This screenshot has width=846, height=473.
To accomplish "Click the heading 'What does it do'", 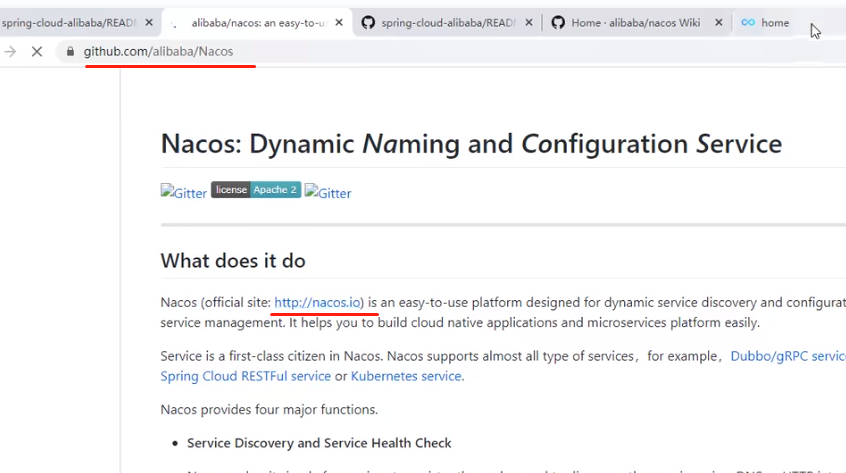I will (233, 261).
